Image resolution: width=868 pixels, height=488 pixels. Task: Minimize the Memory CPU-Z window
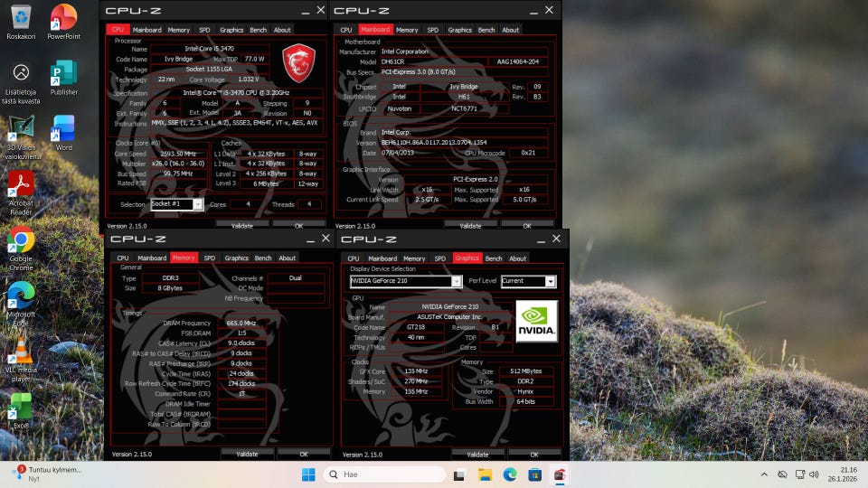pos(310,239)
